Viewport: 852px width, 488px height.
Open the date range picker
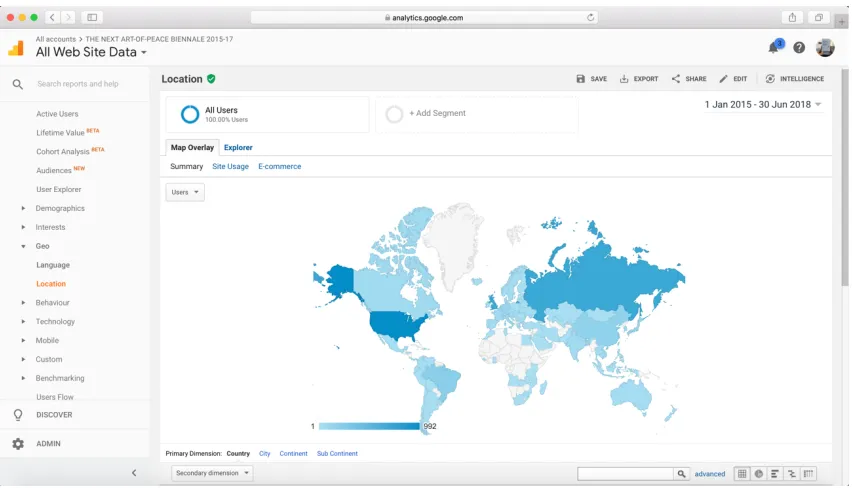pyautogui.click(x=763, y=104)
